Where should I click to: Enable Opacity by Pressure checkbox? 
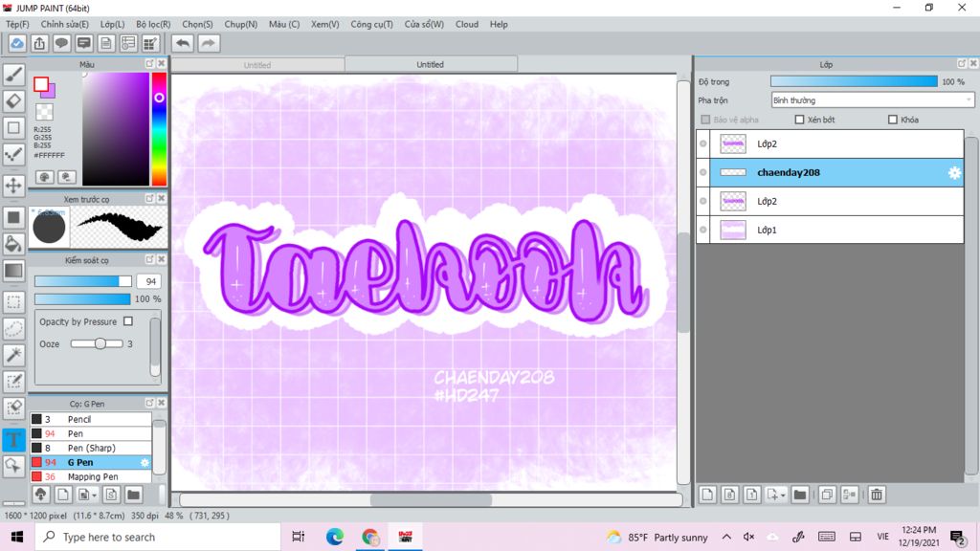click(128, 321)
